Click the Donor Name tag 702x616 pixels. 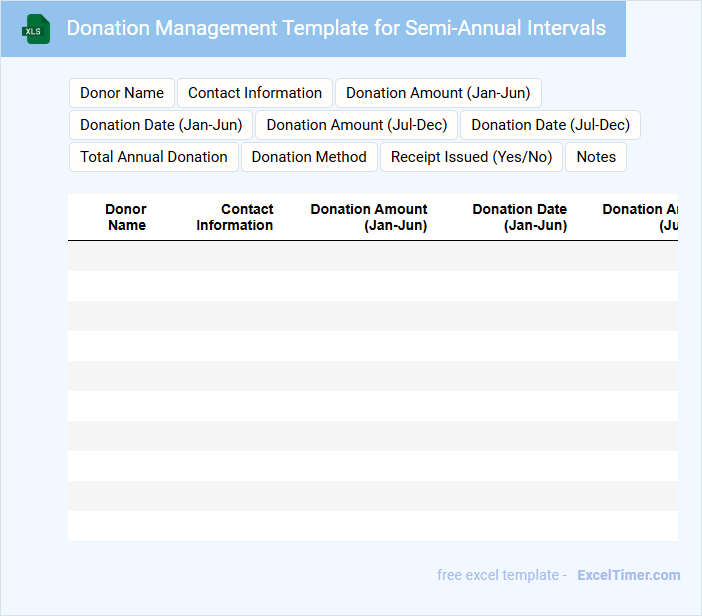(122, 93)
